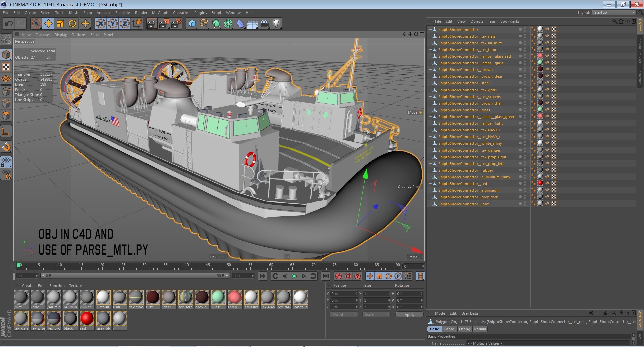Screen dimensions: 644x347
Task: Select the Move tool in the toolbar
Action: [x=48, y=23]
